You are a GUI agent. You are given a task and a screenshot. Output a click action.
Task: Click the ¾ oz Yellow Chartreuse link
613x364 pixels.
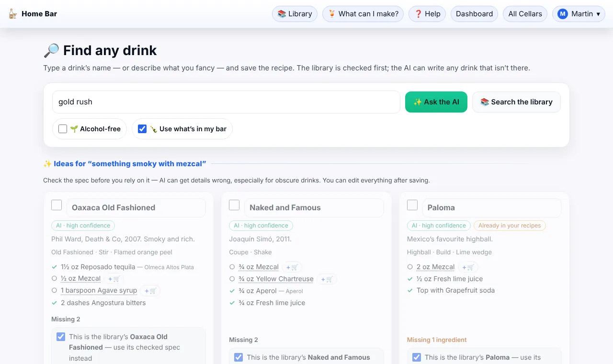click(276, 279)
